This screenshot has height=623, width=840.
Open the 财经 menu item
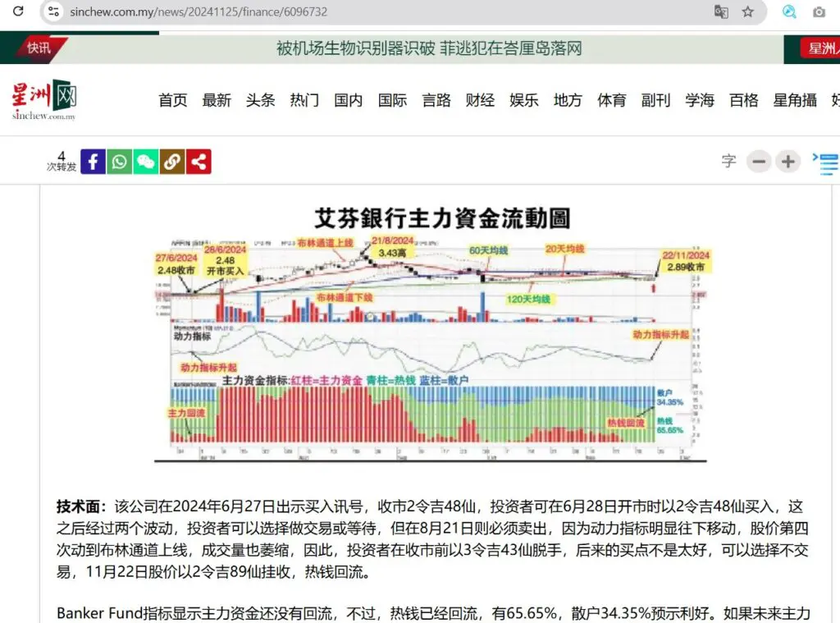(x=480, y=99)
